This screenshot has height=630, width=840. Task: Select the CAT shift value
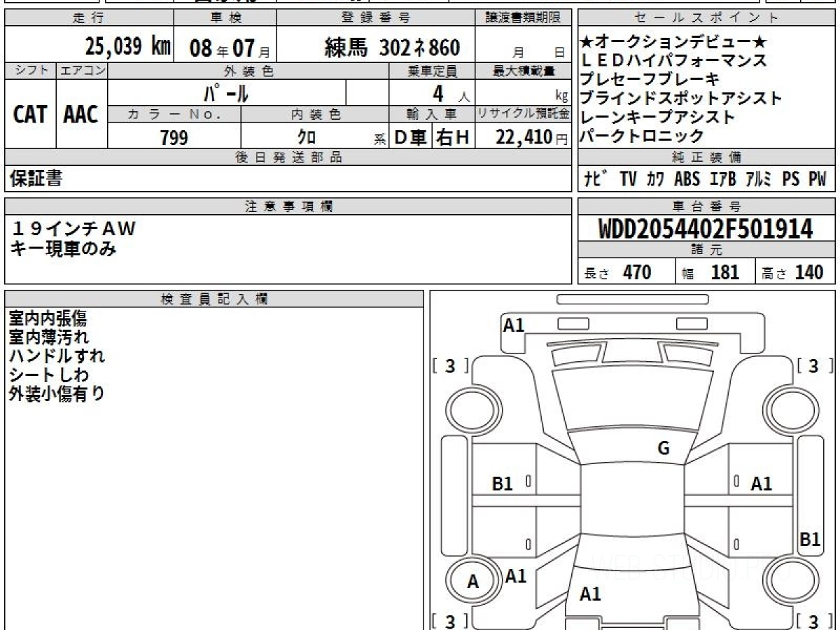[30, 115]
